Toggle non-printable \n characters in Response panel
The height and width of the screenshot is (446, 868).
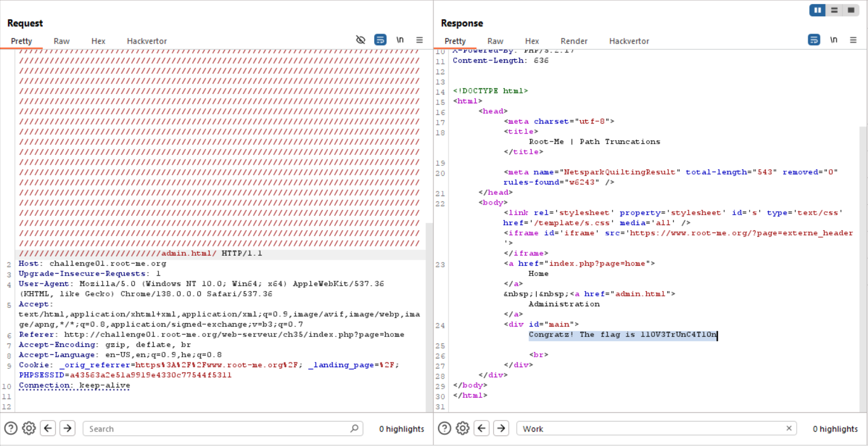tap(834, 40)
